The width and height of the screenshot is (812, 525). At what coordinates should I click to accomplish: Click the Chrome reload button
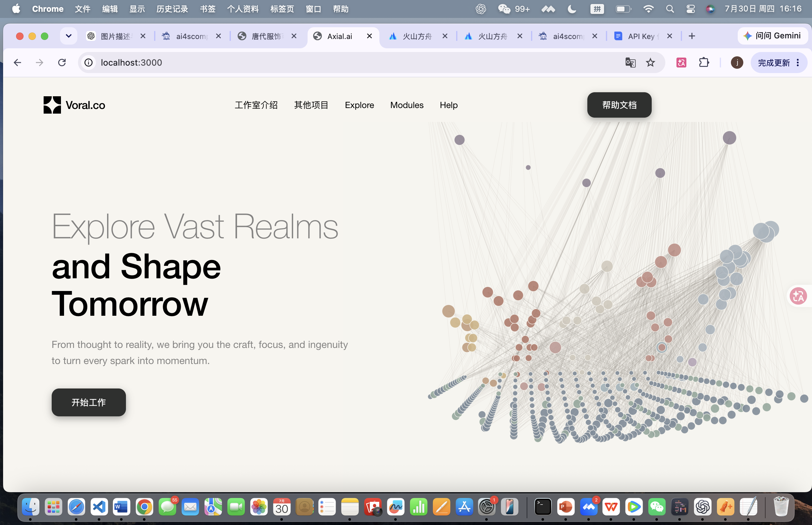pyautogui.click(x=62, y=63)
